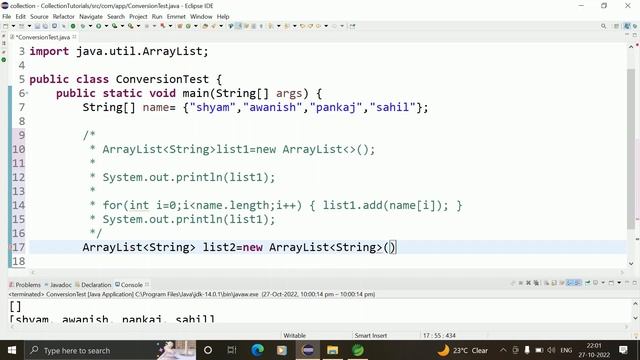The height and width of the screenshot is (360, 640).
Task: Click the console scrollbar up arrow
Action: point(635,303)
